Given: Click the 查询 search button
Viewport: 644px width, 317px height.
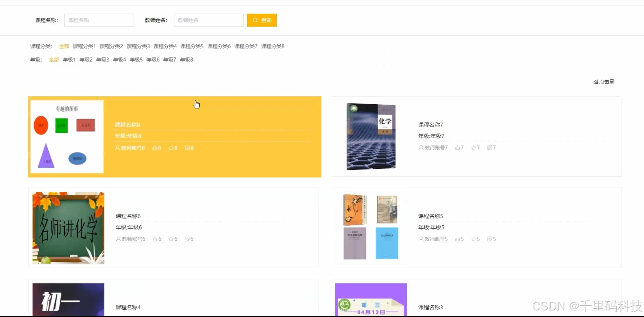Looking at the screenshot, I should (x=262, y=20).
